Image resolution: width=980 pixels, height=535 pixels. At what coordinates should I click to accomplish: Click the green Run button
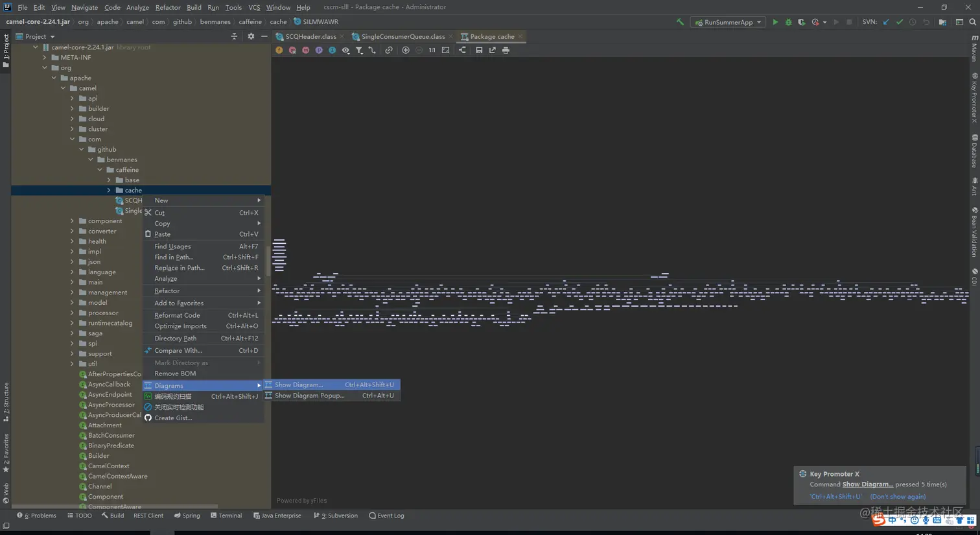pyautogui.click(x=775, y=22)
